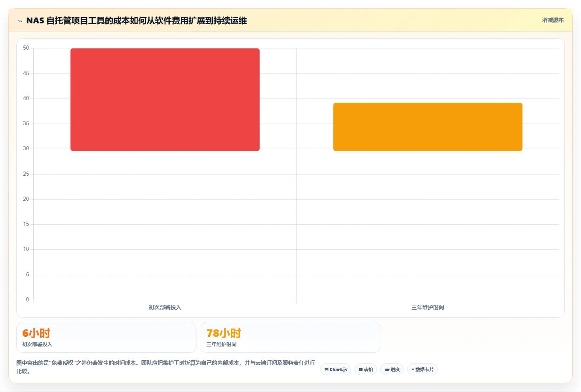Click y-axis value 40
Viewport: 581px width, 392px height.
coord(26,98)
